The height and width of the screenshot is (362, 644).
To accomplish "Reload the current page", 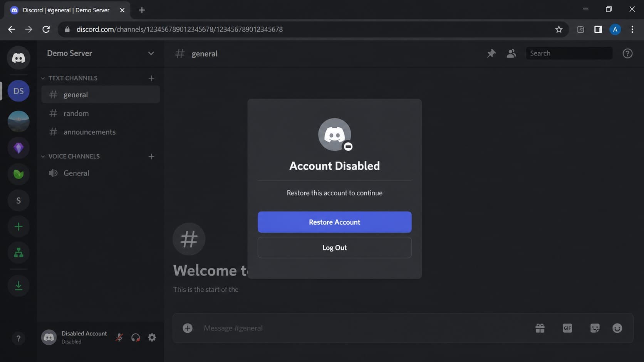I will 46,29.
